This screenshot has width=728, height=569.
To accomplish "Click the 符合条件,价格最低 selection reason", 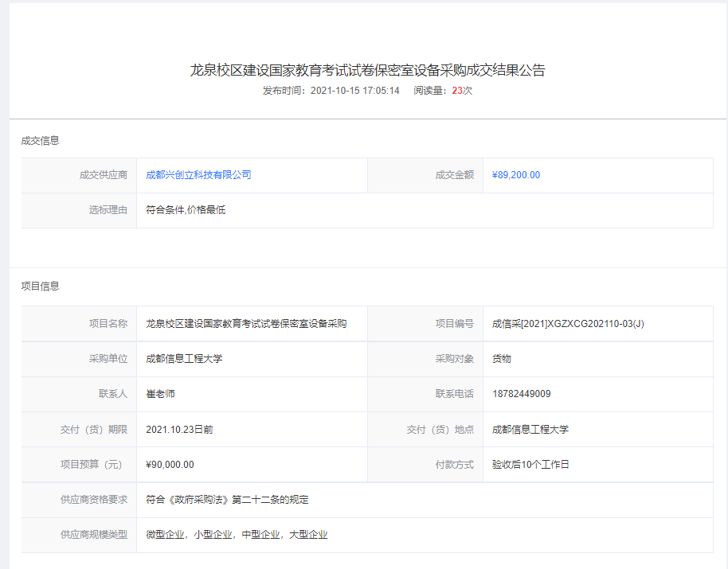I will pos(186,210).
